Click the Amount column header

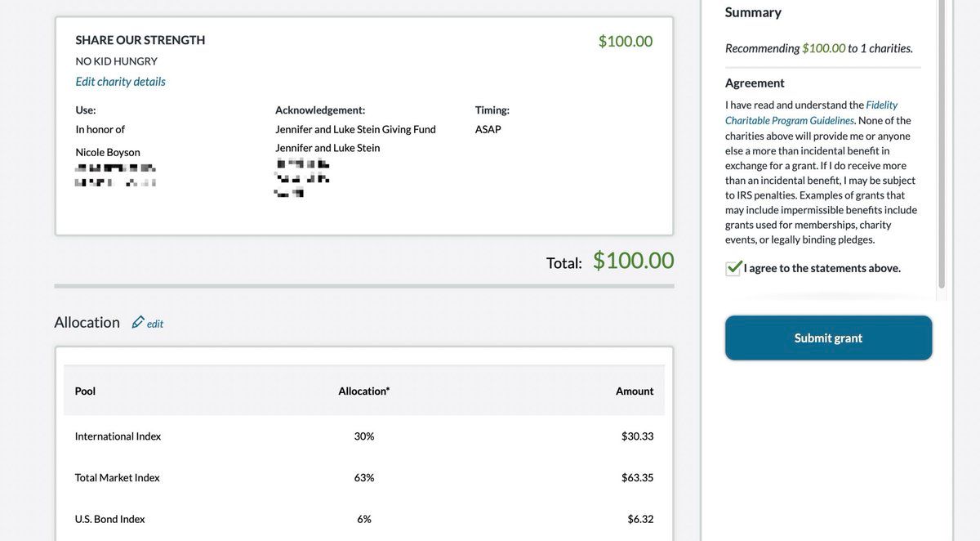point(635,391)
